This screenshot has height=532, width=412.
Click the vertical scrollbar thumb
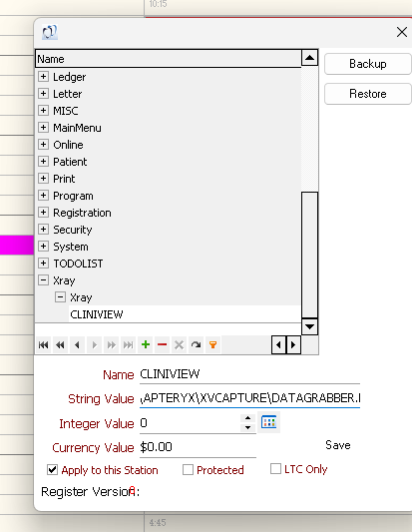[x=309, y=256]
